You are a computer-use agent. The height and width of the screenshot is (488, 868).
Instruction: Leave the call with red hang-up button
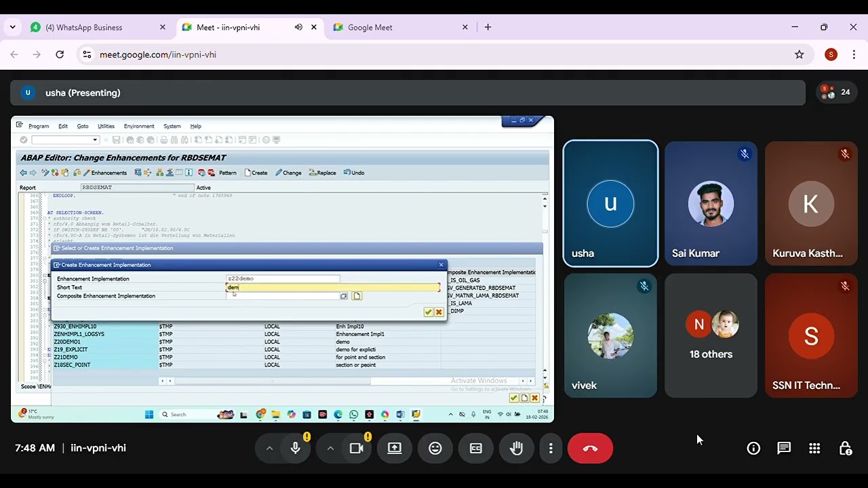pos(590,448)
